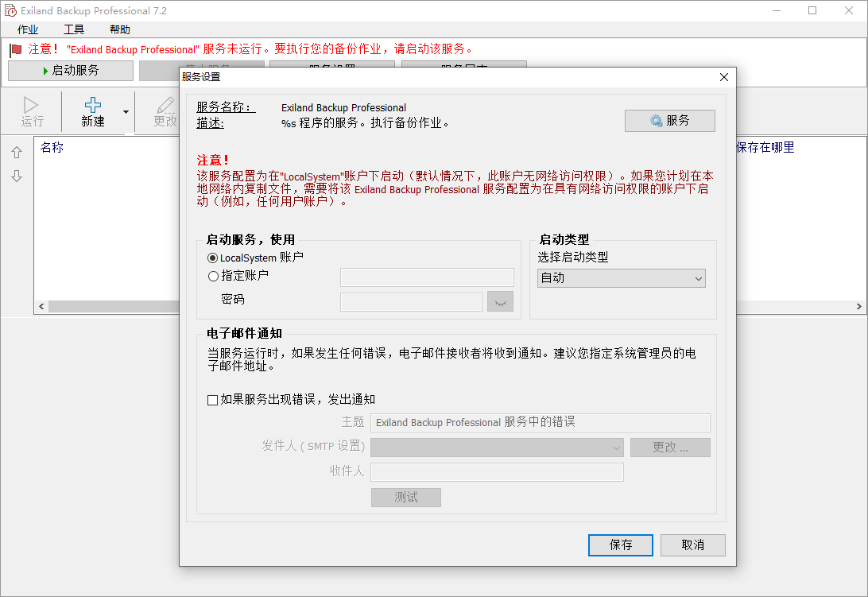Viewport: 868px width, 597px height.
Task: Click the 密码 password input field
Action: pyautogui.click(x=411, y=302)
